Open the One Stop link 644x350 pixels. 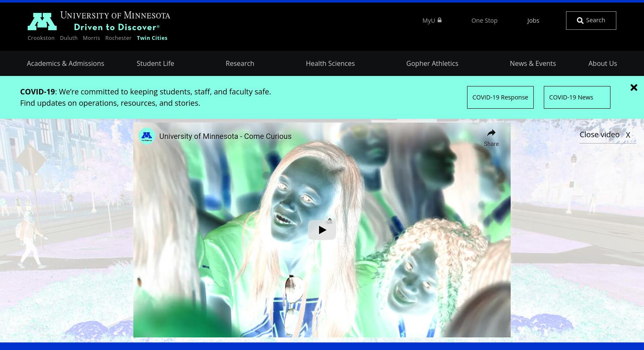point(484,20)
